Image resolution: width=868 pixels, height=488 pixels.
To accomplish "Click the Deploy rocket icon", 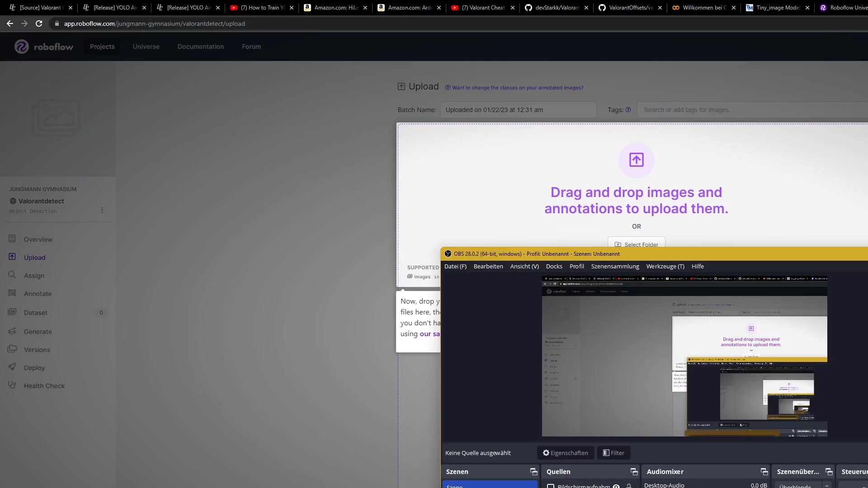I will 12,367.
